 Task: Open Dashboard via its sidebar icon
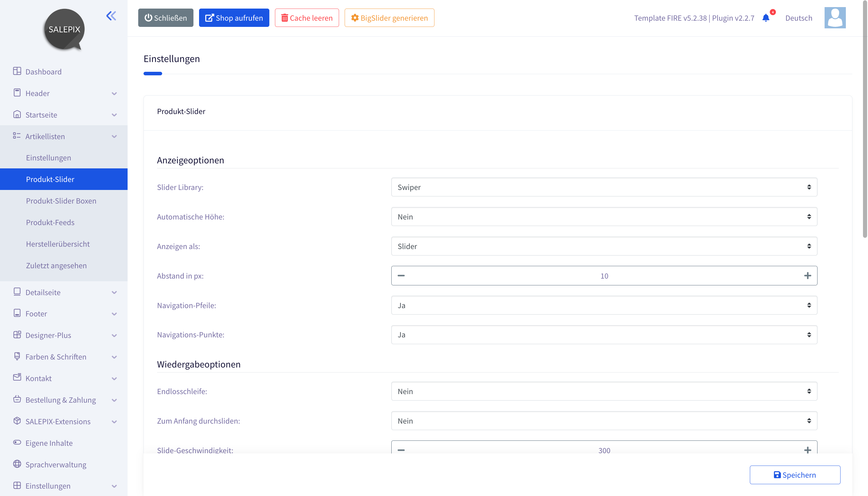[x=17, y=71]
